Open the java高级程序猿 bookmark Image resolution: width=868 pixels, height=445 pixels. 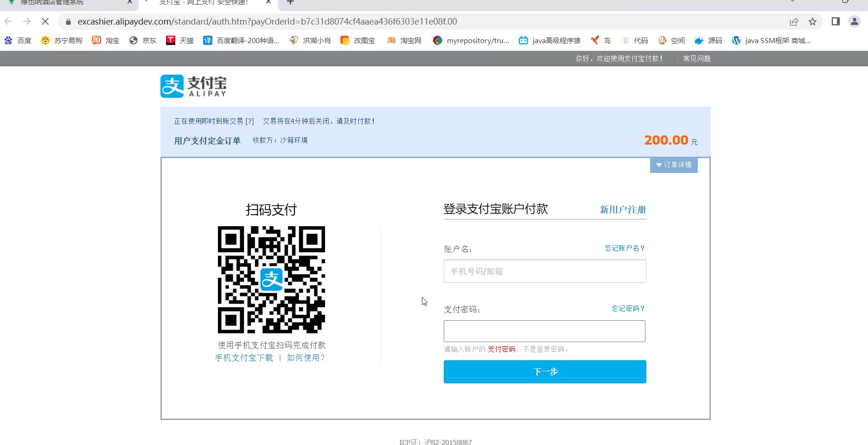point(549,41)
